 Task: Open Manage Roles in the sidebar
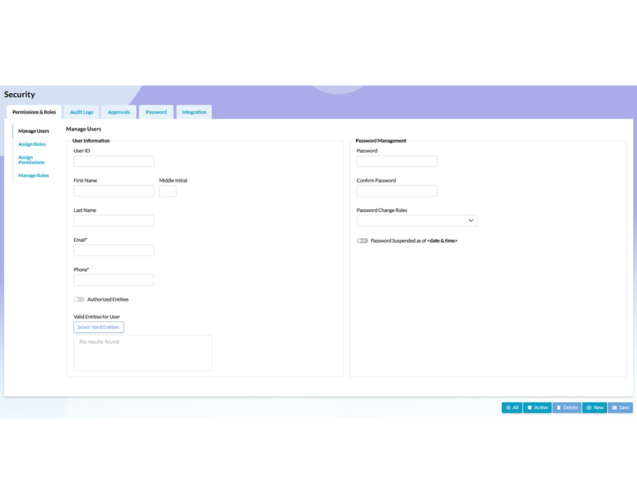click(34, 176)
